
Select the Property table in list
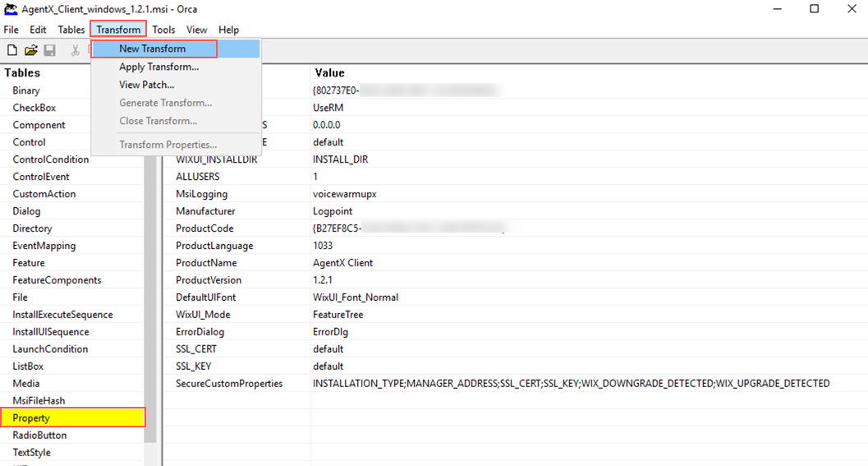coord(31,418)
